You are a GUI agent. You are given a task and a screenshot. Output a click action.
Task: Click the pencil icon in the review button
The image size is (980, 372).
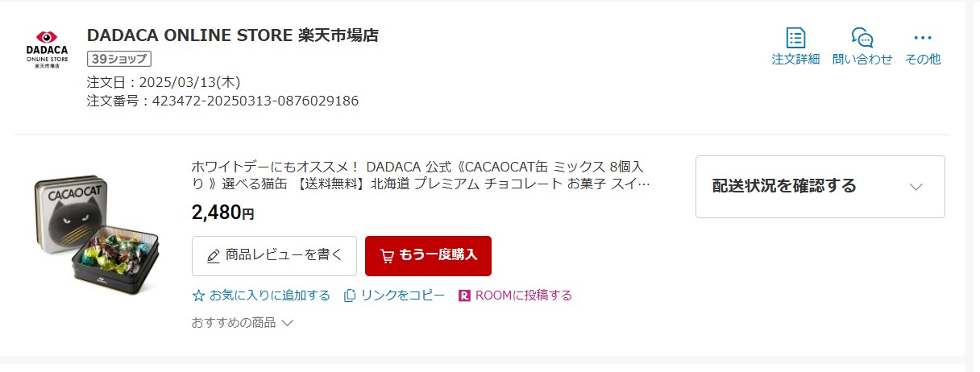[x=214, y=256]
